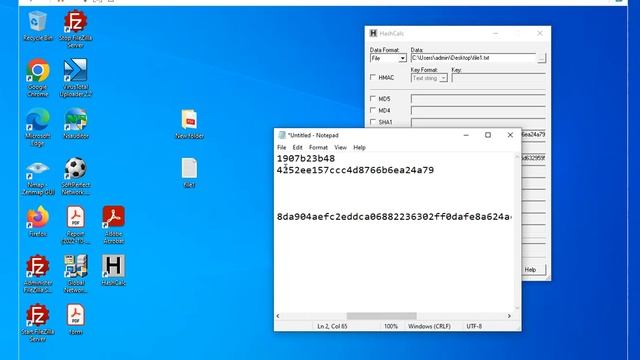Click the Notepad horizontal scrollbar thumb

[x=382, y=316]
